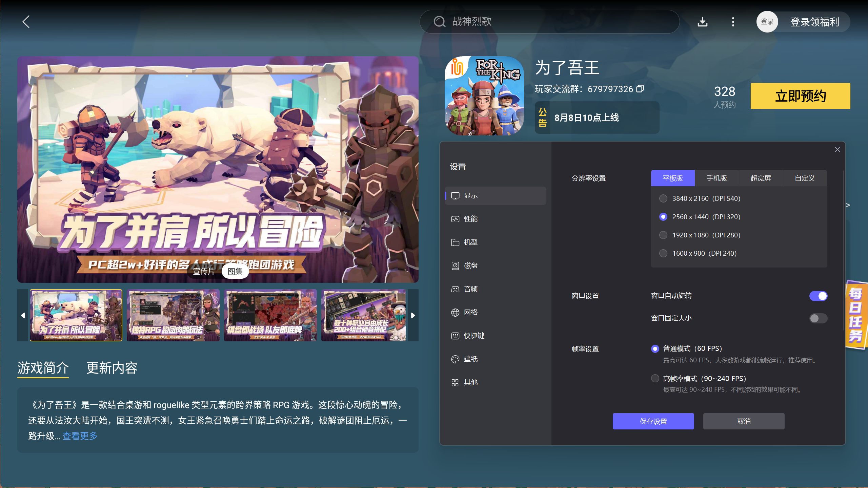Enable the 窗口固定大小 switch
Viewport: 868px width, 488px height.
click(x=818, y=318)
